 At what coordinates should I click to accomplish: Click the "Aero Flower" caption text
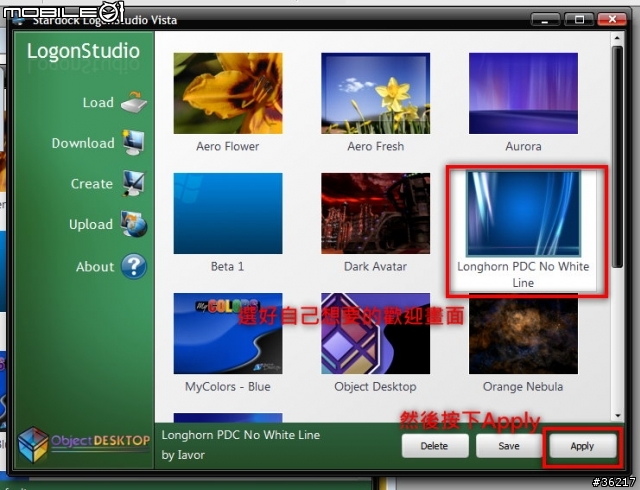pyautogui.click(x=228, y=146)
